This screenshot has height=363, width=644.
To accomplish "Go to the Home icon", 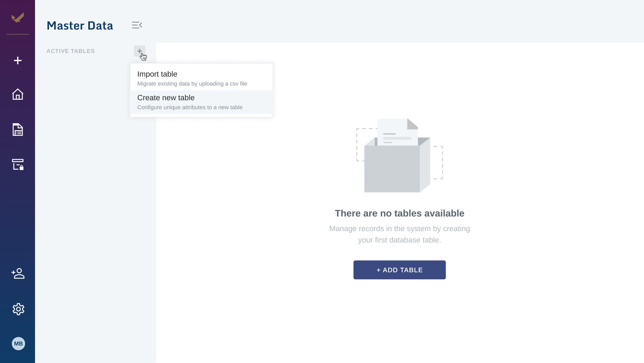I will pos(18,94).
